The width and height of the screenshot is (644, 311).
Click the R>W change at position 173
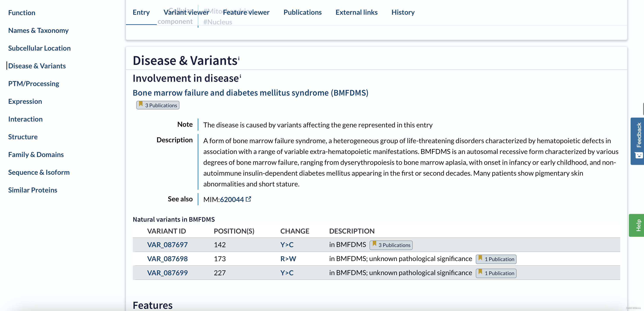(288, 259)
